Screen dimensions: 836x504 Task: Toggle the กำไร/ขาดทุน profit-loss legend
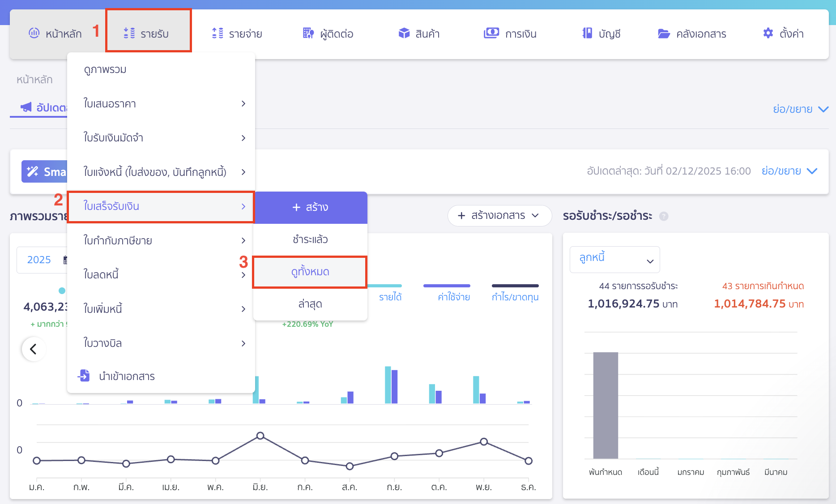point(515,297)
